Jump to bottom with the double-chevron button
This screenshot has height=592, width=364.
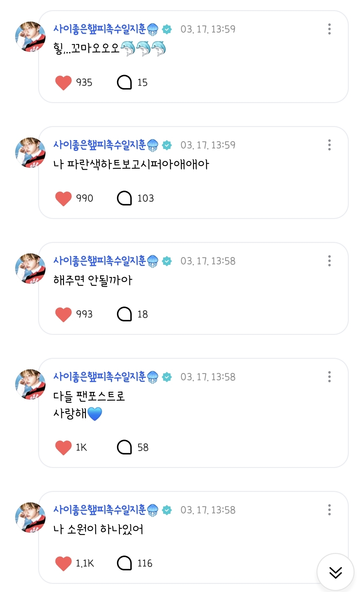click(335, 572)
